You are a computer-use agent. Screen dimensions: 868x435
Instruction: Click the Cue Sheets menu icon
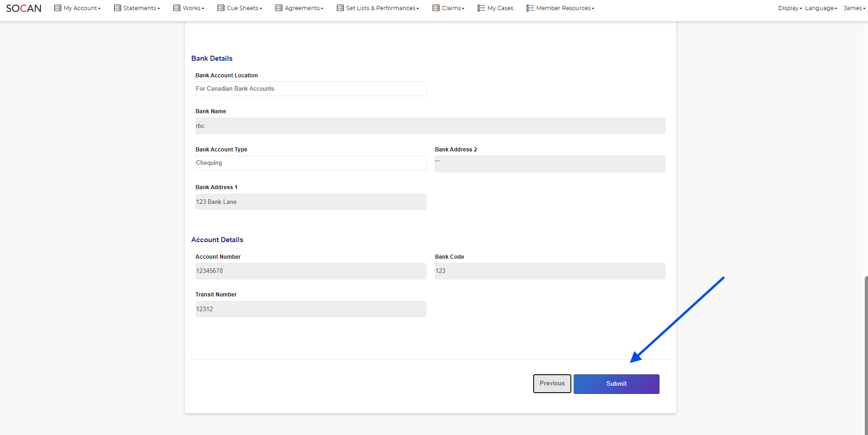[221, 8]
